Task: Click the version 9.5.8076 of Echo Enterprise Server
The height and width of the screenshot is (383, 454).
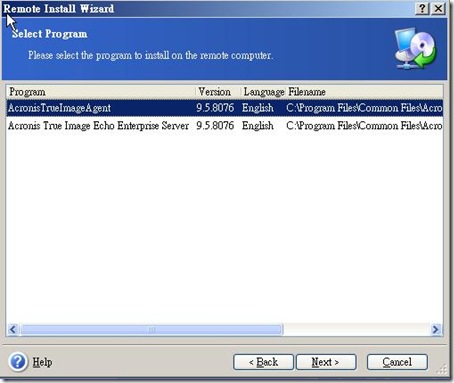Action: click(x=215, y=126)
